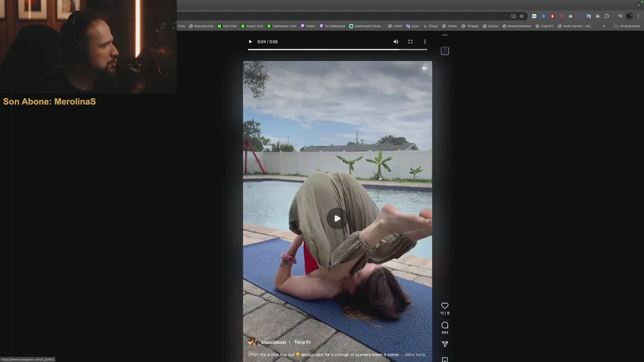
Task: Toggle the reel's sound icon
Action: tap(425, 68)
